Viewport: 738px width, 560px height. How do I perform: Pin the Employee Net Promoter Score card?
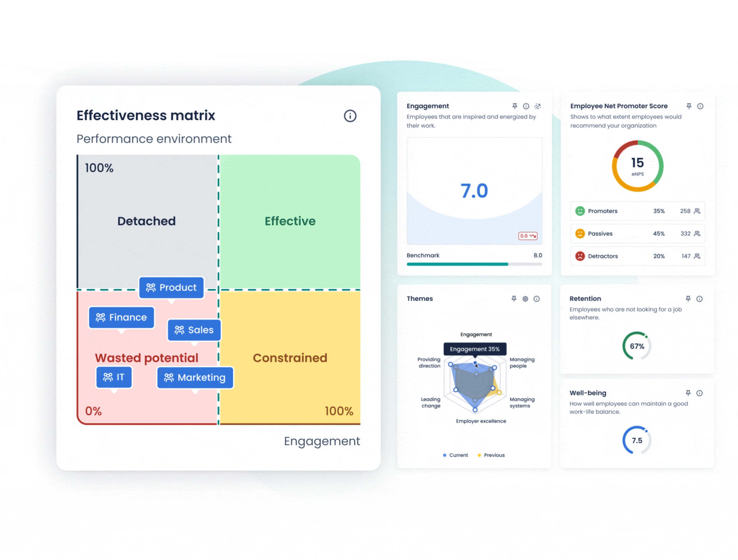click(689, 106)
